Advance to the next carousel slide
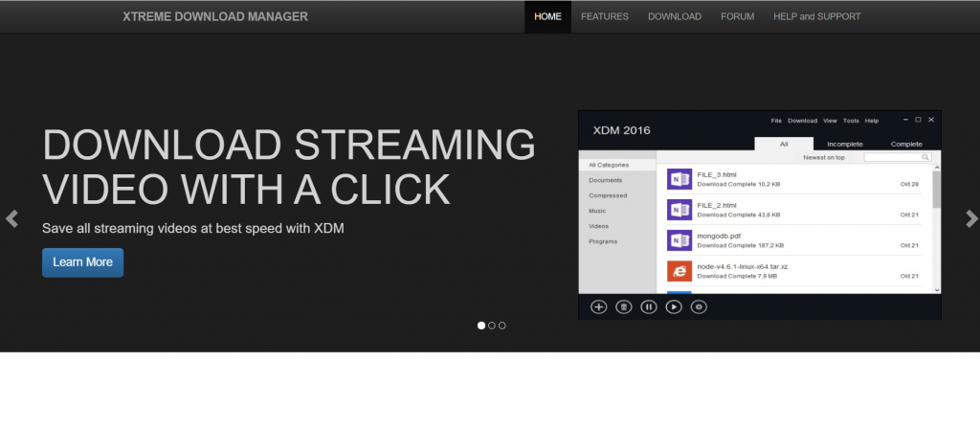 [971, 218]
